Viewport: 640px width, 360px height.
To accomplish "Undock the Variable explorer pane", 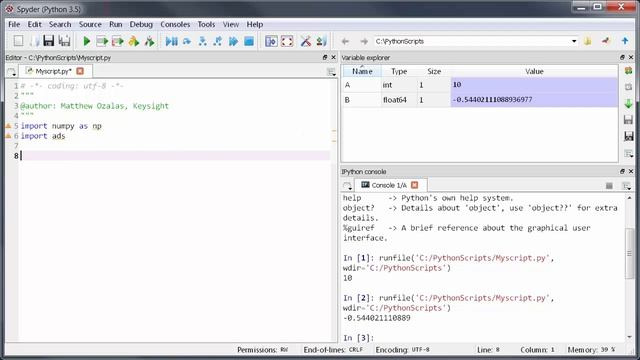I will pyautogui.click(x=622, y=58).
